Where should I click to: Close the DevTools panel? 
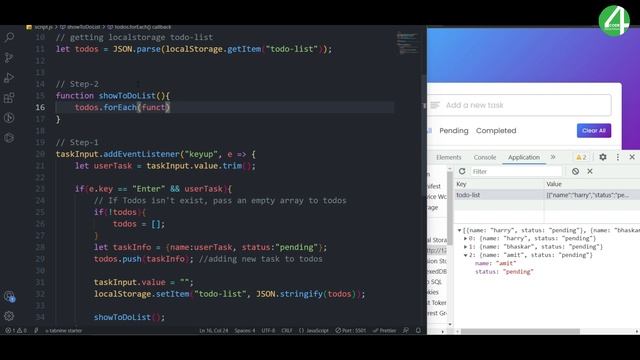click(x=632, y=157)
